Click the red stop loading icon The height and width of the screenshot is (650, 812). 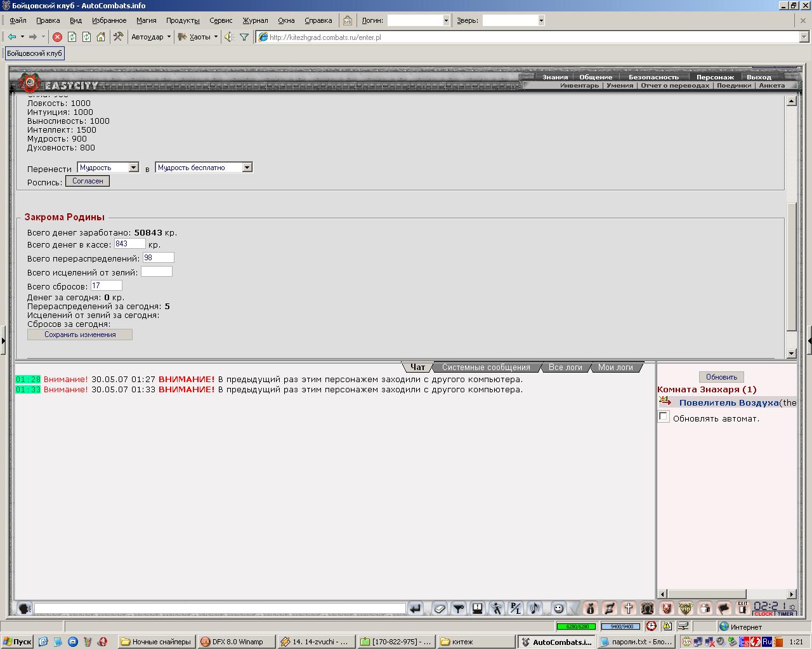click(x=57, y=37)
